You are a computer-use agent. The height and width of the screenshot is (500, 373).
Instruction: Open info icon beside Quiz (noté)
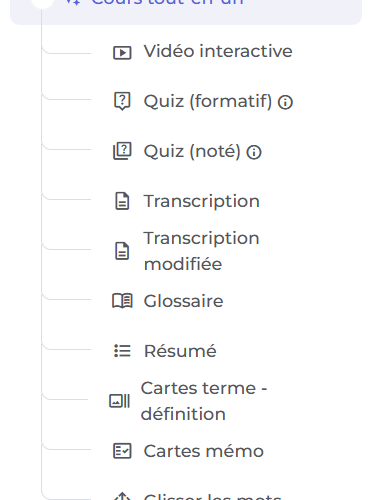(254, 152)
